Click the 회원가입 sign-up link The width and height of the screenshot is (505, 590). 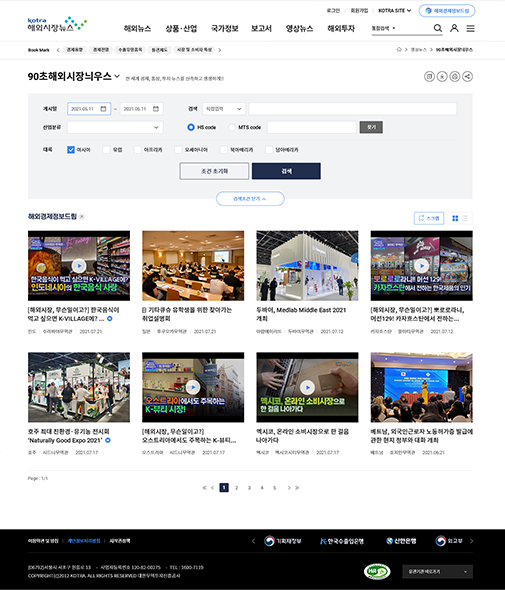(x=359, y=11)
